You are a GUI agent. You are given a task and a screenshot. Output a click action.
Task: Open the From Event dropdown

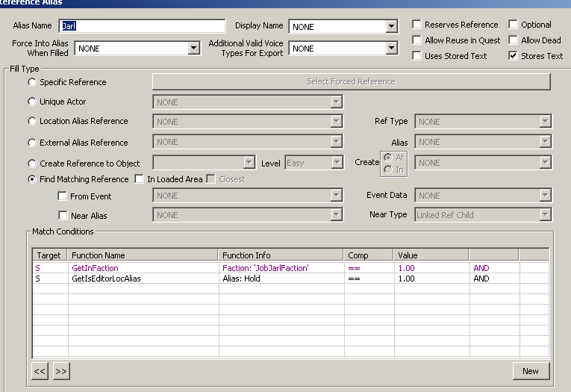coord(248,196)
